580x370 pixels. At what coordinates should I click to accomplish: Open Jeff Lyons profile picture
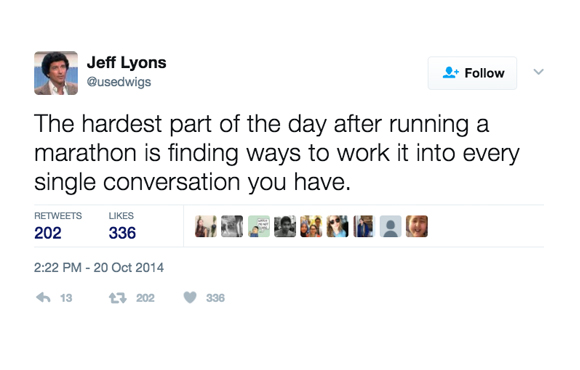coord(56,73)
